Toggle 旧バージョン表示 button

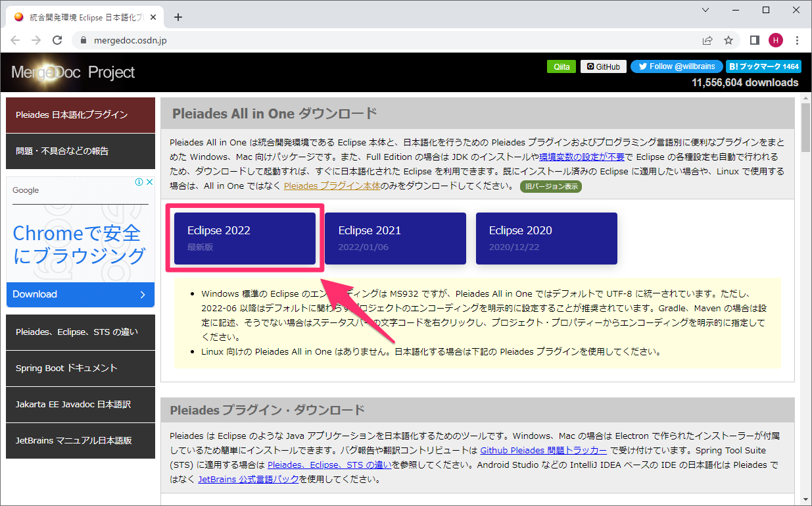coord(550,186)
